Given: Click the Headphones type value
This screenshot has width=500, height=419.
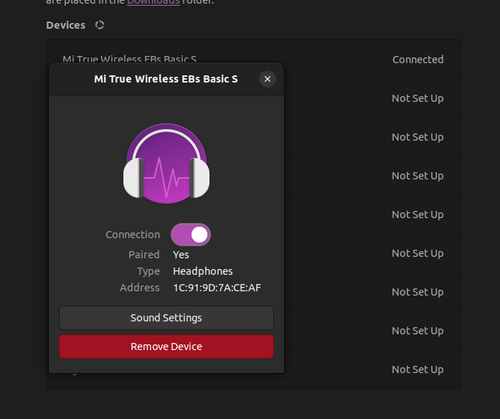Looking at the screenshot, I should 203,271.
